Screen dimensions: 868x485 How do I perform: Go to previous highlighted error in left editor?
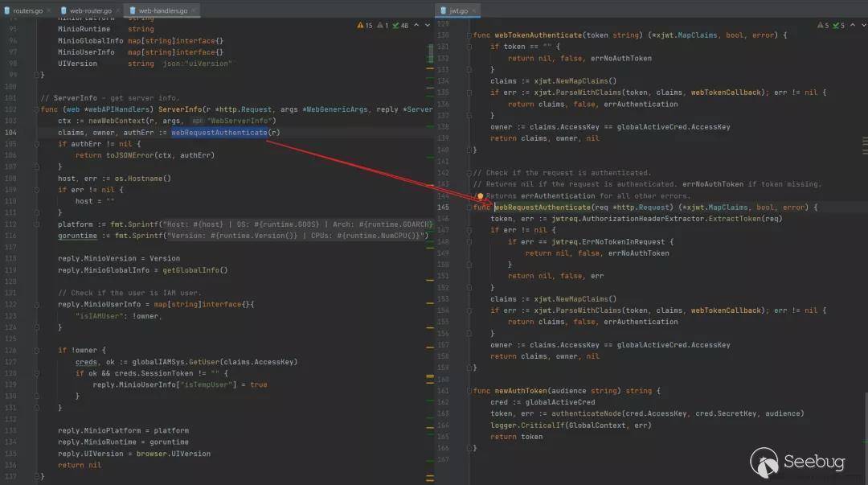click(x=416, y=26)
